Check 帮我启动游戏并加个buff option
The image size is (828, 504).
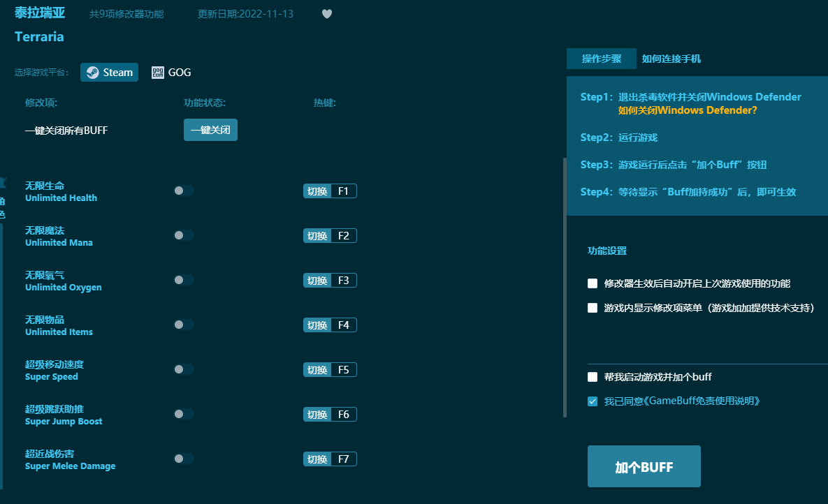[593, 377]
